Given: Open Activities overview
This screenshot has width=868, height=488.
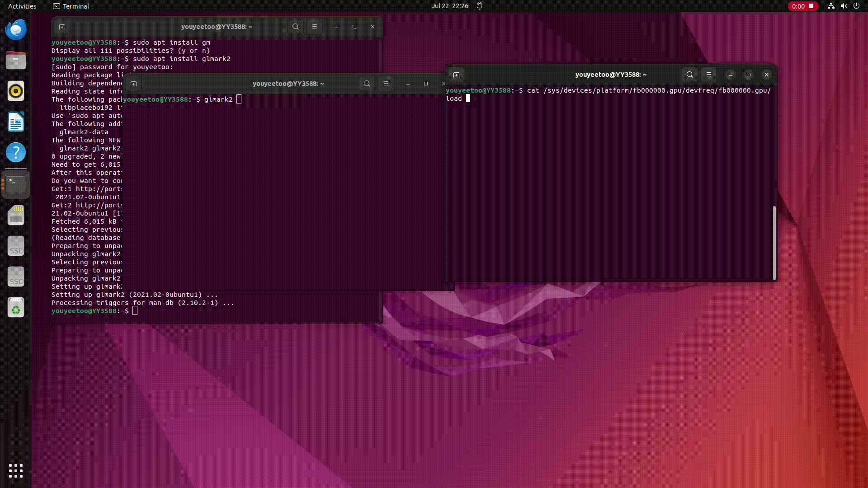Looking at the screenshot, I should [x=22, y=6].
